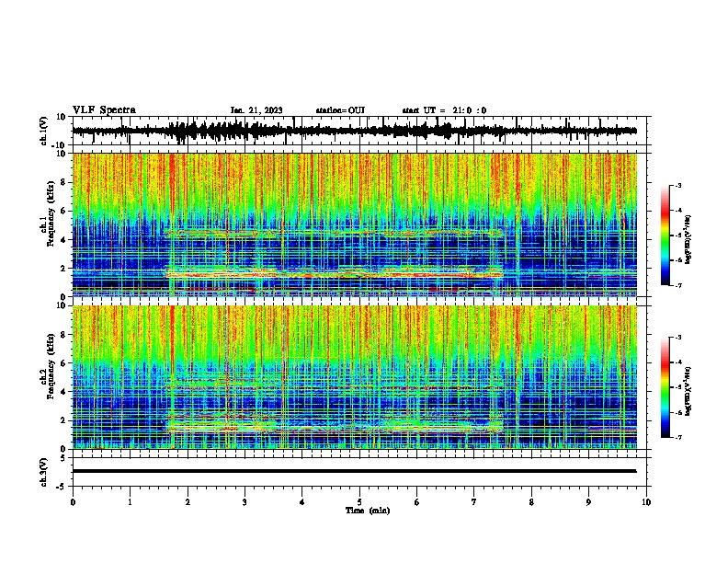Image resolution: width=728 pixels, height=563 pixels.
Task: Select the "Jan. 21, 2023" date label
Action: click(x=256, y=110)
